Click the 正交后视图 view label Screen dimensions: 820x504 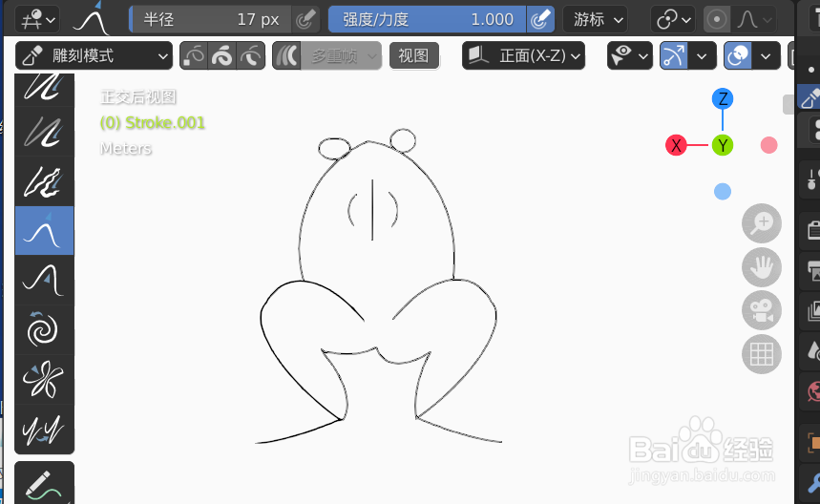tap(138, 96)
